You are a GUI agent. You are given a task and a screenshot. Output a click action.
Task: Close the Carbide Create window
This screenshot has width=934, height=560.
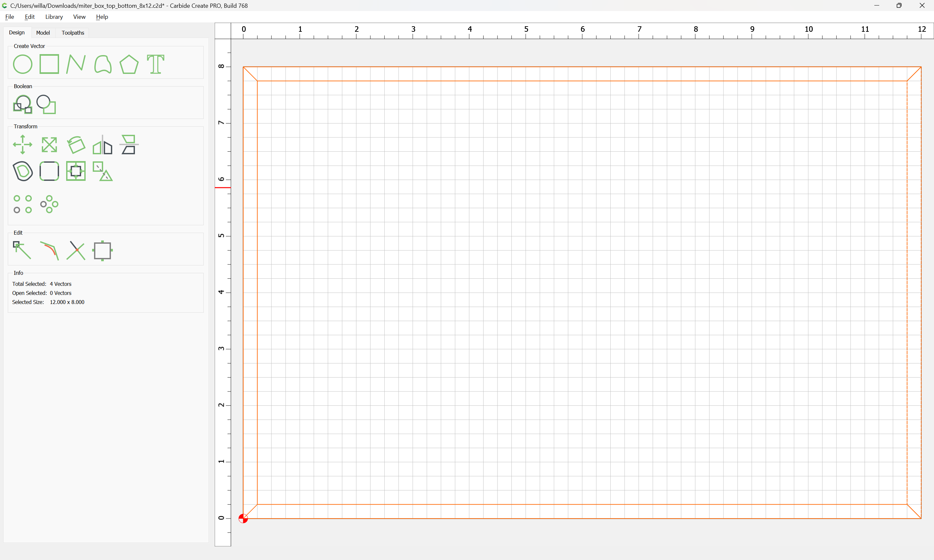[x=922, y=6]
